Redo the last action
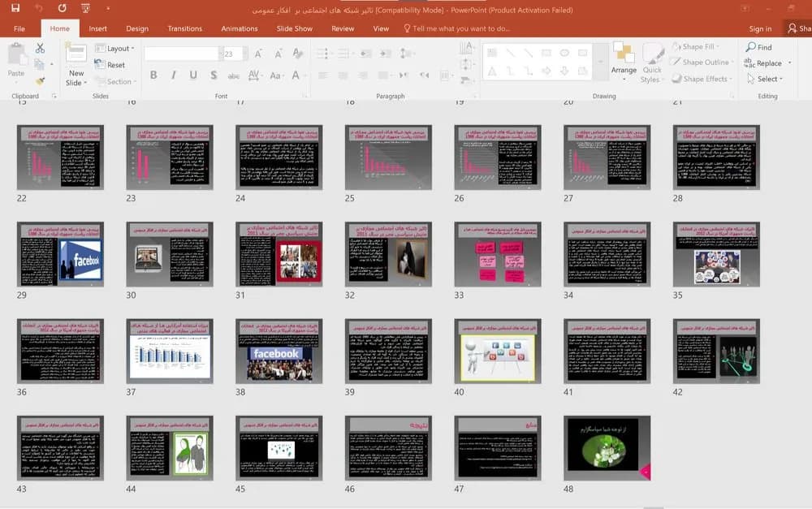The image size is (812, 509). pos(63,8)
